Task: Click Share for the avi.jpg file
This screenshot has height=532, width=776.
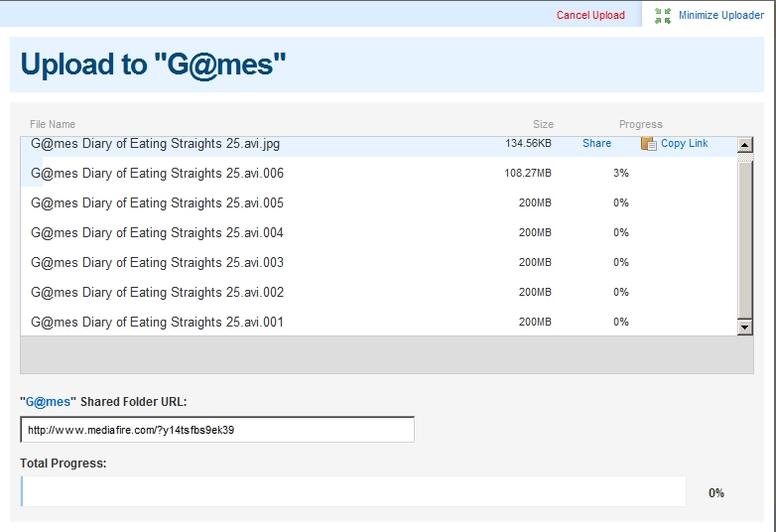Action: [596, 144]
